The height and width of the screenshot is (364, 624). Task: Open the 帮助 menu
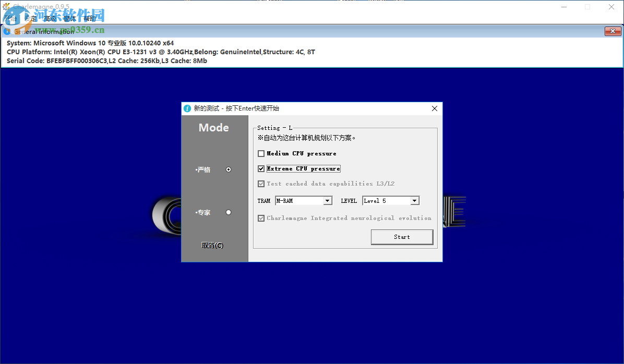(90, 19)
